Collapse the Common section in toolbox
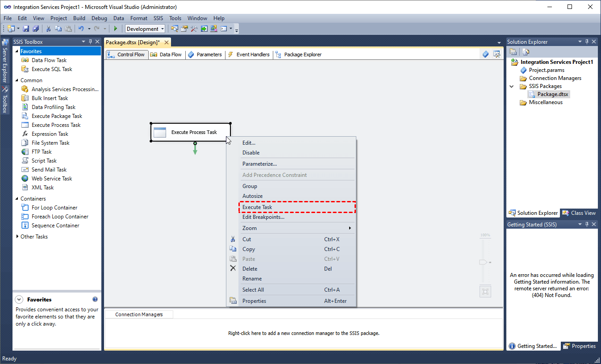The height and width of the screenshot is (364, 601). click(17, 80)
